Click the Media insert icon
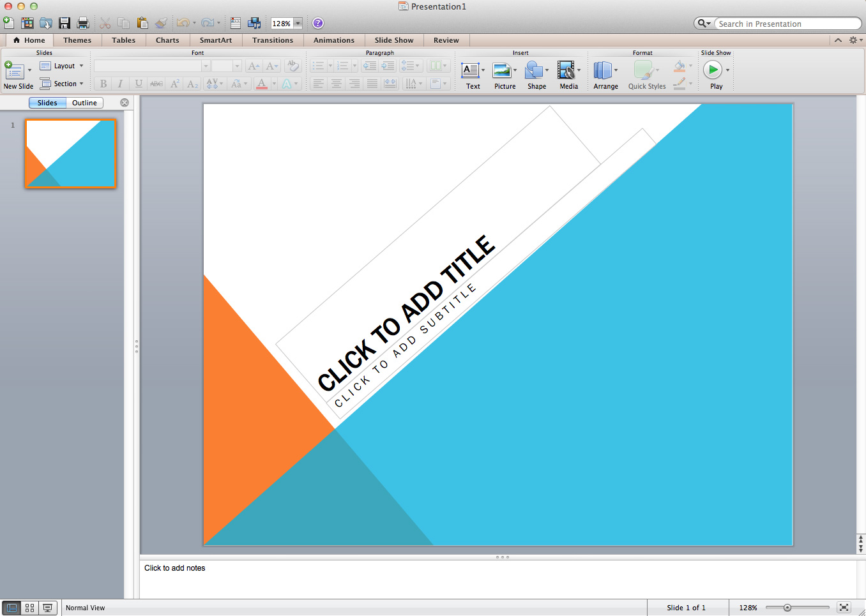The height and width of the screenshot is (616, 866). click(x=566, y=70)
